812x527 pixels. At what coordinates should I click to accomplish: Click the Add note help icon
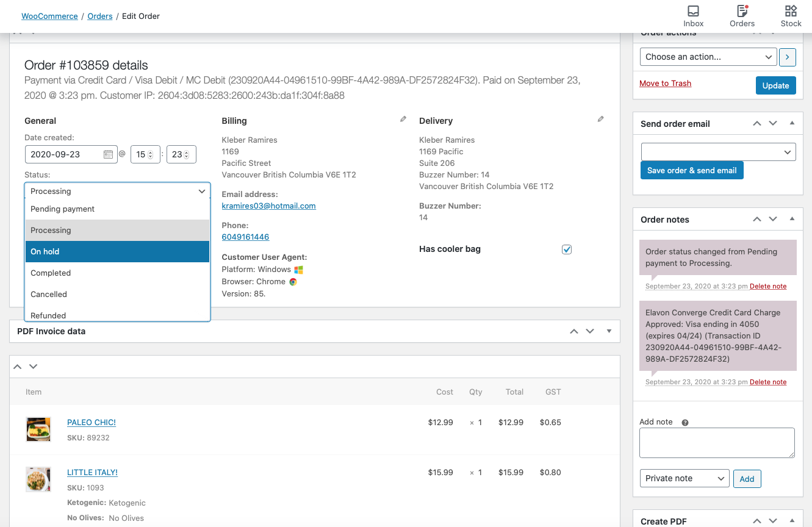point(685,423)
